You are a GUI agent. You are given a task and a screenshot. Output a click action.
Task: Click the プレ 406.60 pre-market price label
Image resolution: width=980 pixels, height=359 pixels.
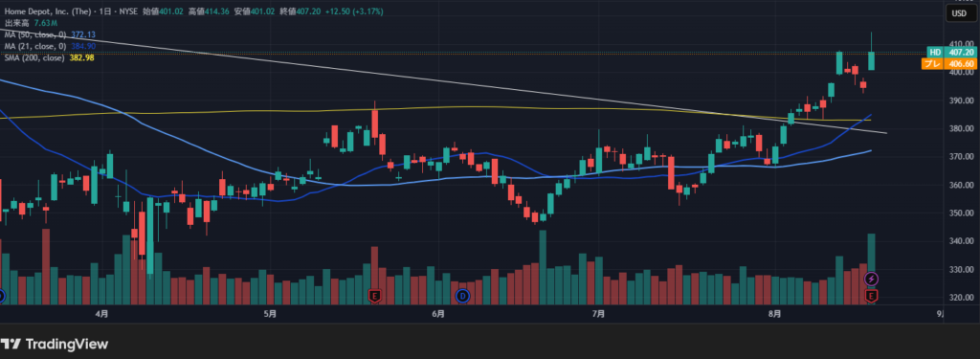click(x=948, y=64)
